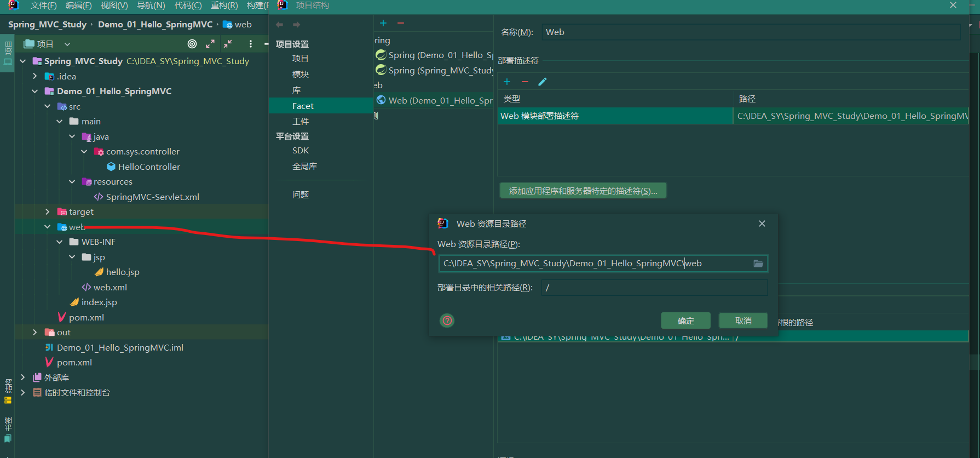Open Demo_01 module pom.xml
This screenshot has width=980, height=458.
click(80, 317)
